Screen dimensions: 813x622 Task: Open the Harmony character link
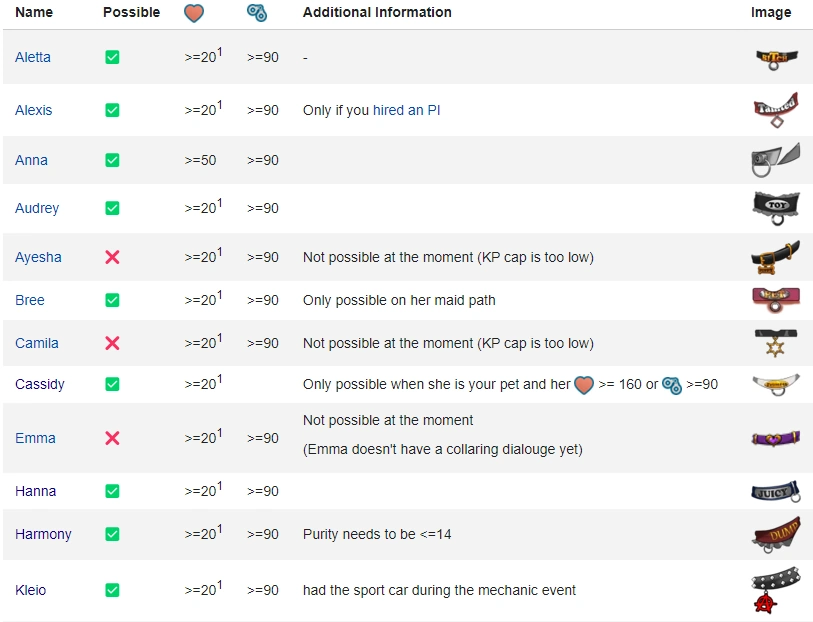(43, 534)
